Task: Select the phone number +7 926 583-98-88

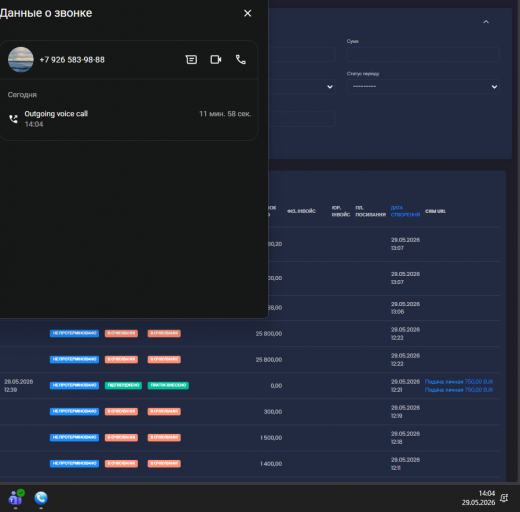Action: (72, 60)
